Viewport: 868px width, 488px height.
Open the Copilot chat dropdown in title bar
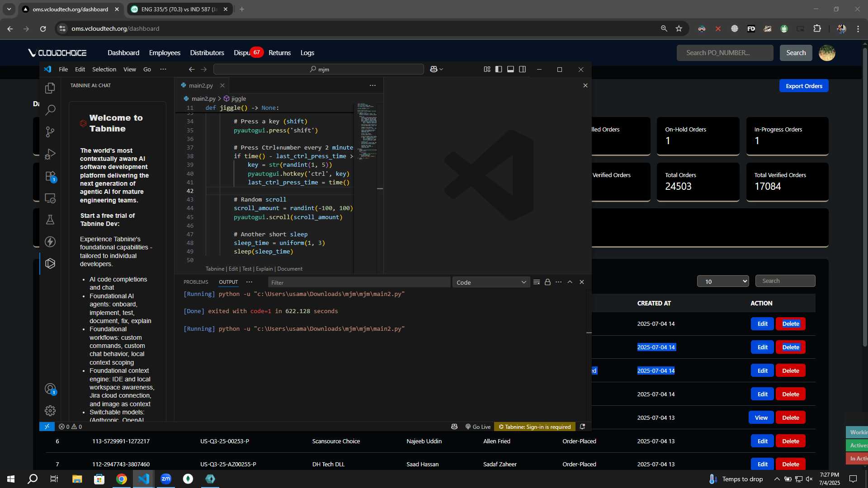436,69
